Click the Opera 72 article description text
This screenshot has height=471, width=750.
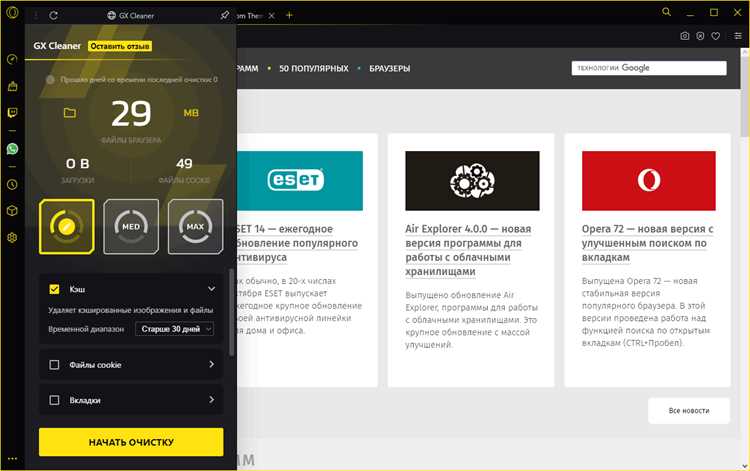pos(646,311)
